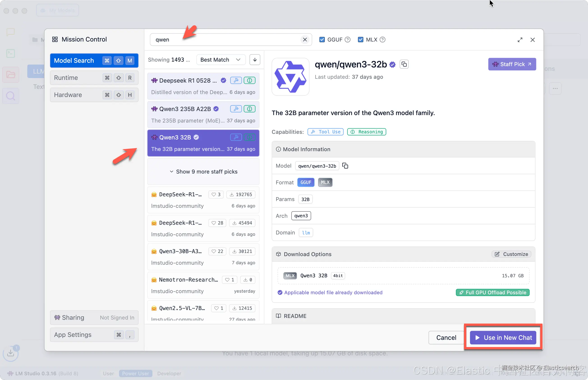This screenshot has width=588, height=380.
Task: Click GGUF help question mark icon
Action: pyautogui.click(x=347, y=39)
